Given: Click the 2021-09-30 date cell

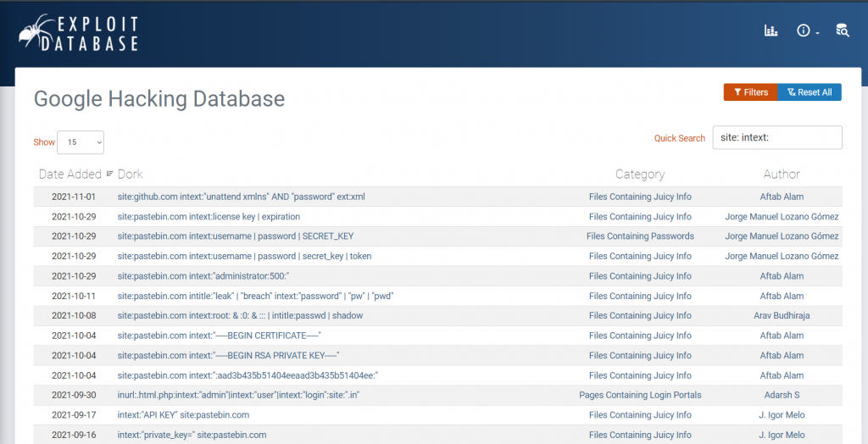Looking at the screenshot, I should 74,395.
